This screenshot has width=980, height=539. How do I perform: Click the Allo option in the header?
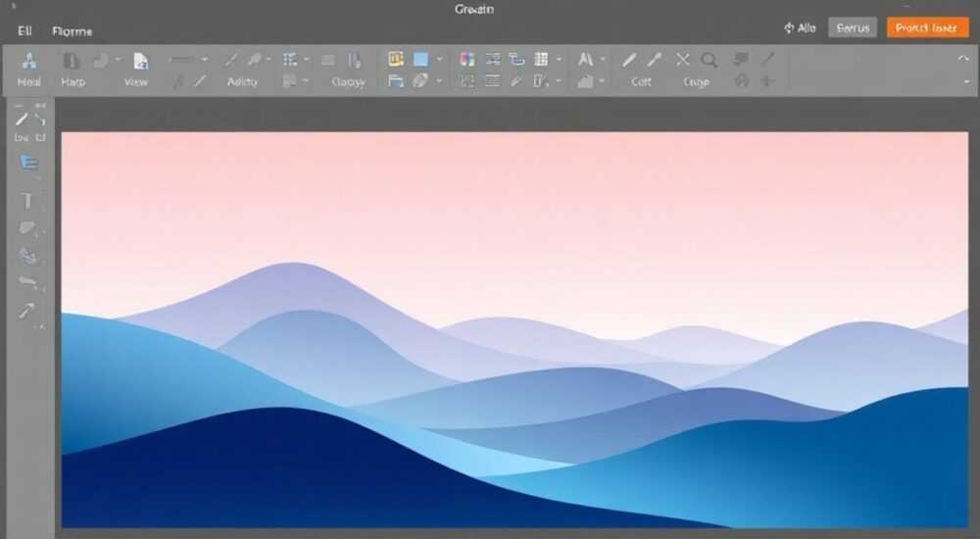coord(800,28)
